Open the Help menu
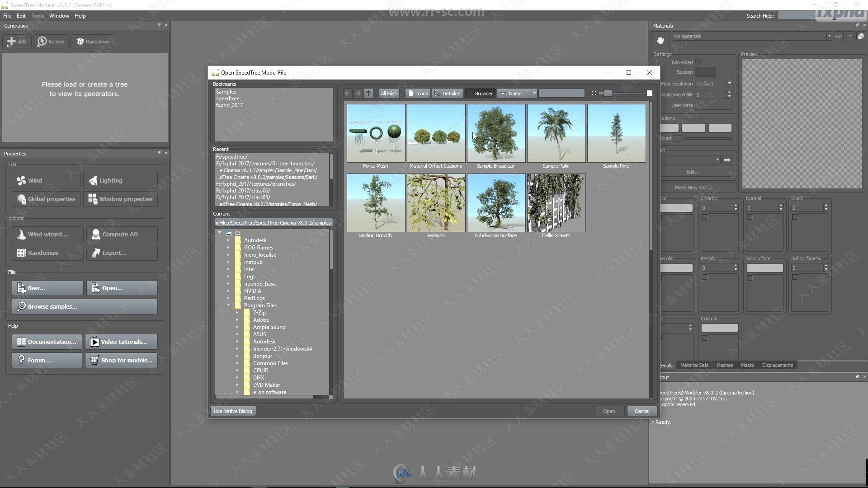868x488 pixels. (x=80, y=16)
